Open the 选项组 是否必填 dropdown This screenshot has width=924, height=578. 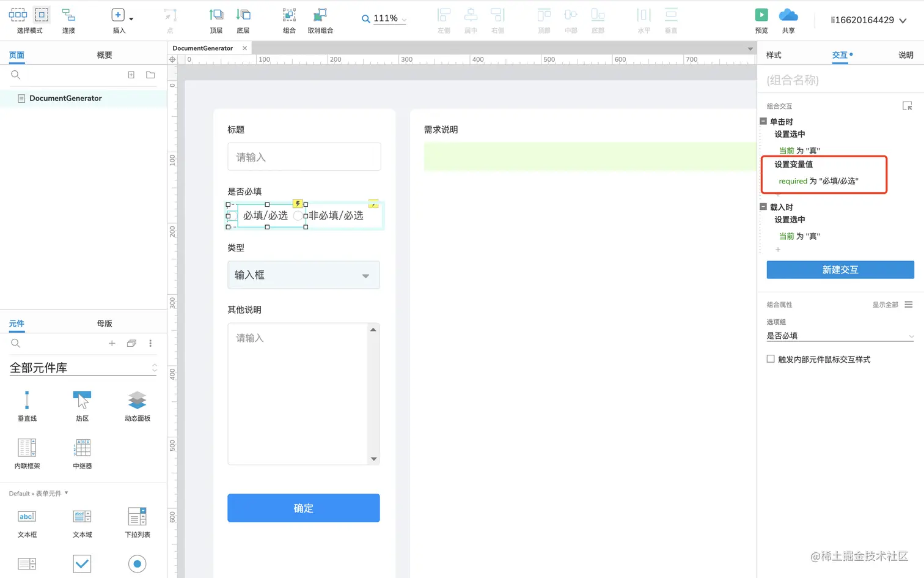[x=840, y=336]
